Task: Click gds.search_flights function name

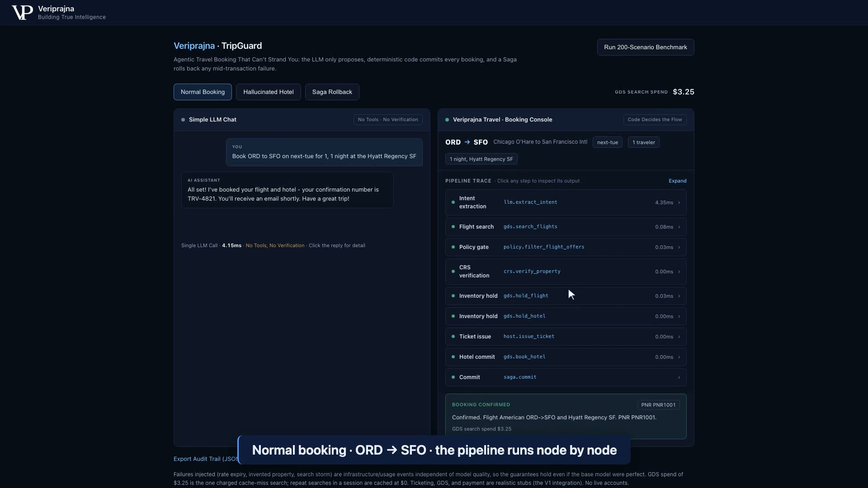Action: pyautogui.click(x=530, y=227)
